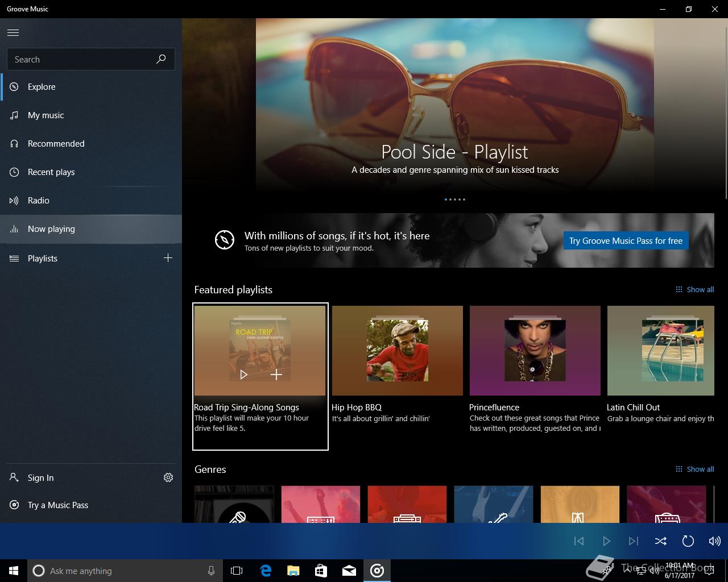Create new playlist with plus icon
This screenshot has width=728, height=582.
click(x=168, y=258)
